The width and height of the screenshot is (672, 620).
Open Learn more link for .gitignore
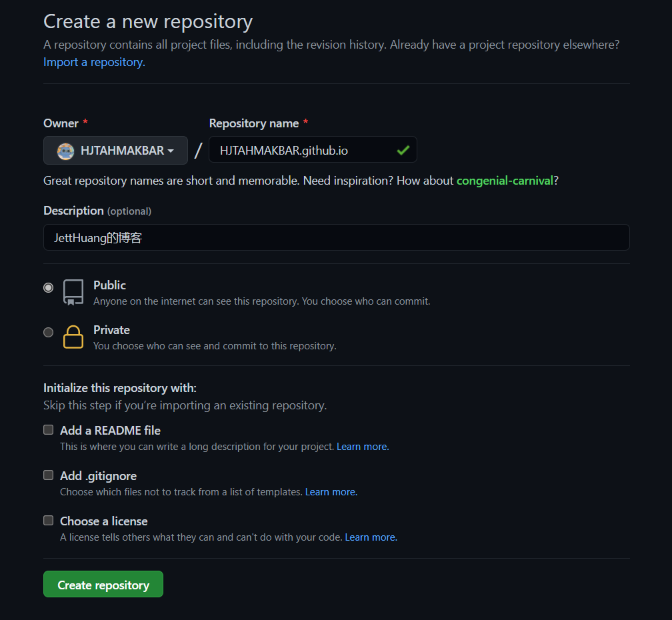(331, 492)
